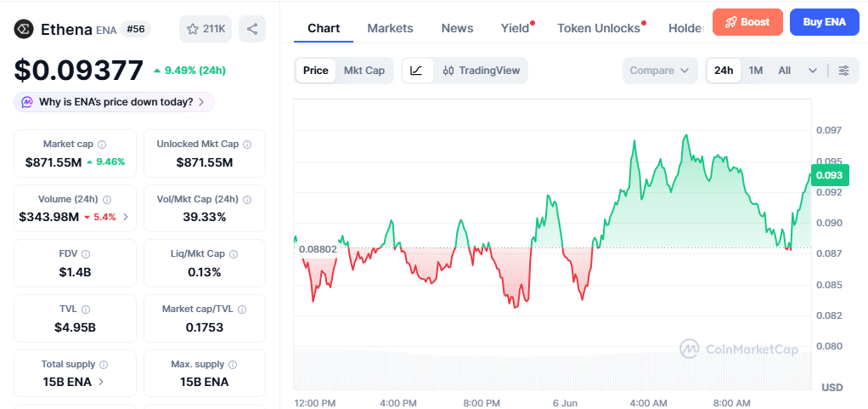This screenshot has height=409, width=868.
Task: Click the Buy ENA button
Action: (x=825, y=22)
